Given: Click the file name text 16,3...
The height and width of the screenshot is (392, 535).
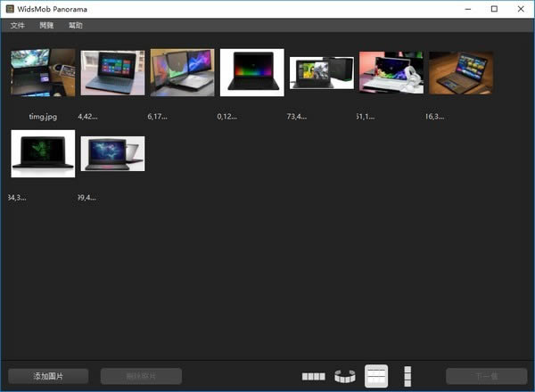Looking at the screenshot, I should (435, 117).
